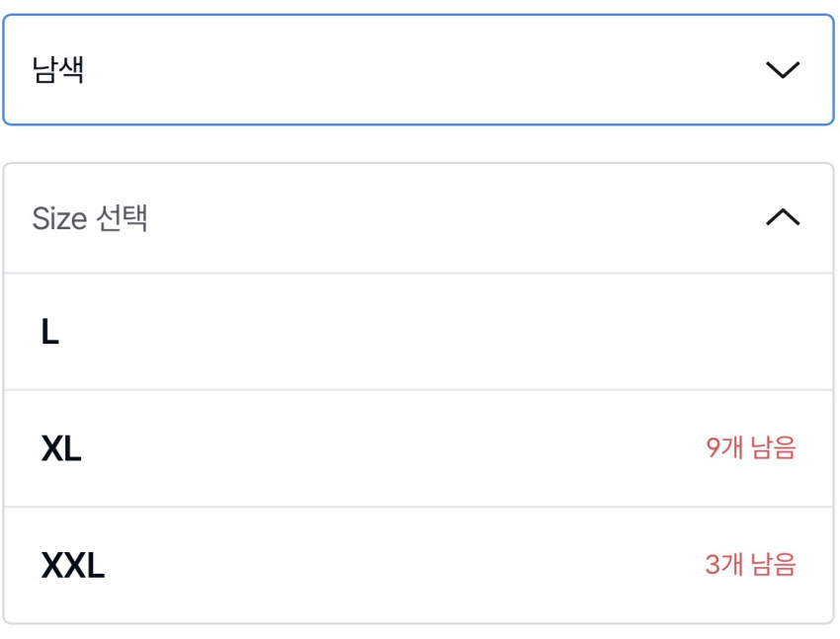Viewport: 840px width, 639px height.
Task: Click the '3개 남음' stock label
Action: coord(750,565)
